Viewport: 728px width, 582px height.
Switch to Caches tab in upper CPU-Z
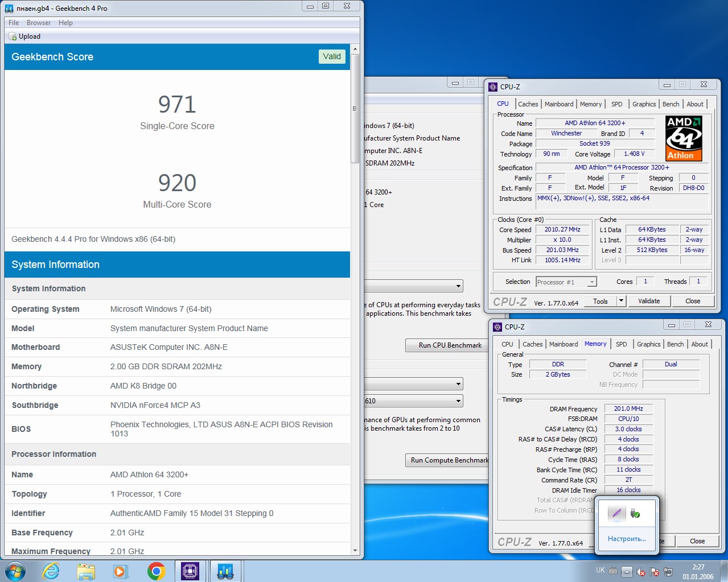click(528, 104)
